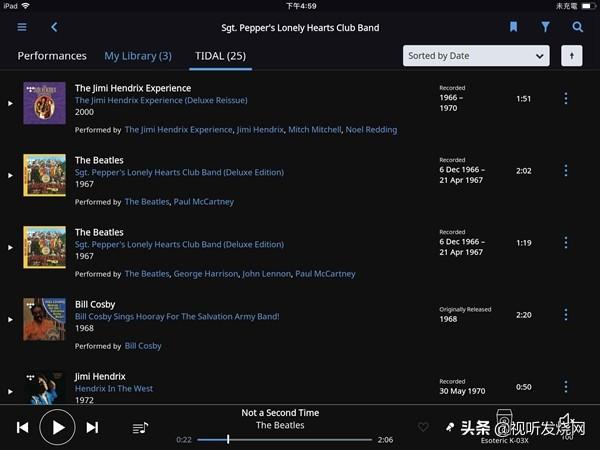Open the filter funnel icon
The width and height of the screenshot is (600, 450).
pyautogui.click(x=545, y=27)
